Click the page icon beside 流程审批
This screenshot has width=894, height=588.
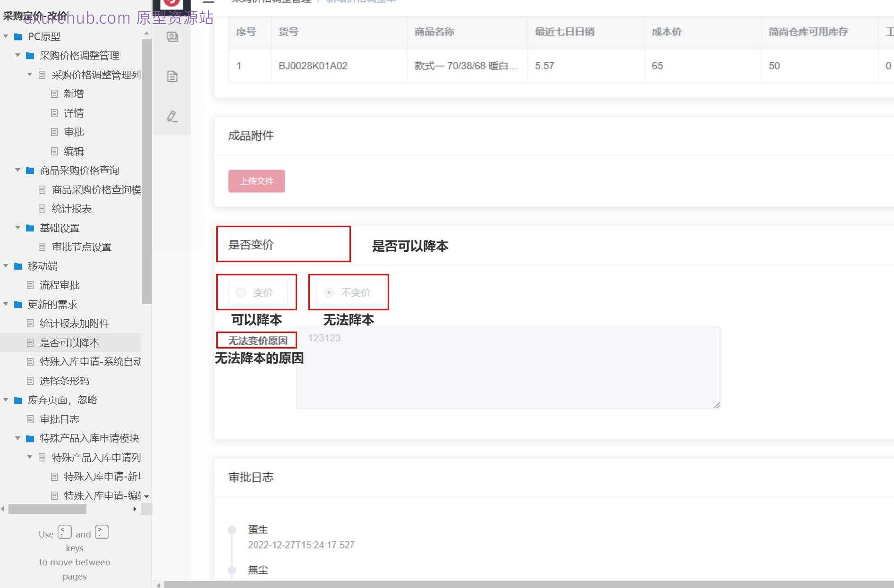(x=30, y=285)
